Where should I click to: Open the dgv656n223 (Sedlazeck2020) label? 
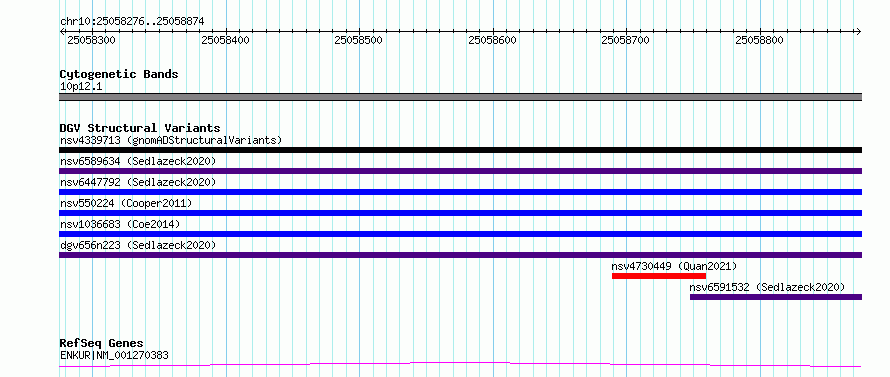(x=138, y=245)
